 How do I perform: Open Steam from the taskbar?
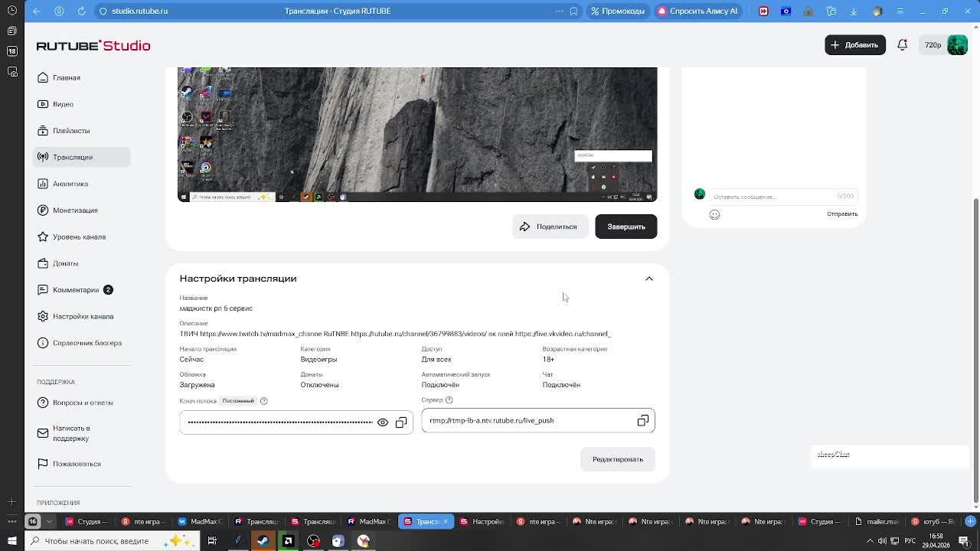[x=263, y=541]
